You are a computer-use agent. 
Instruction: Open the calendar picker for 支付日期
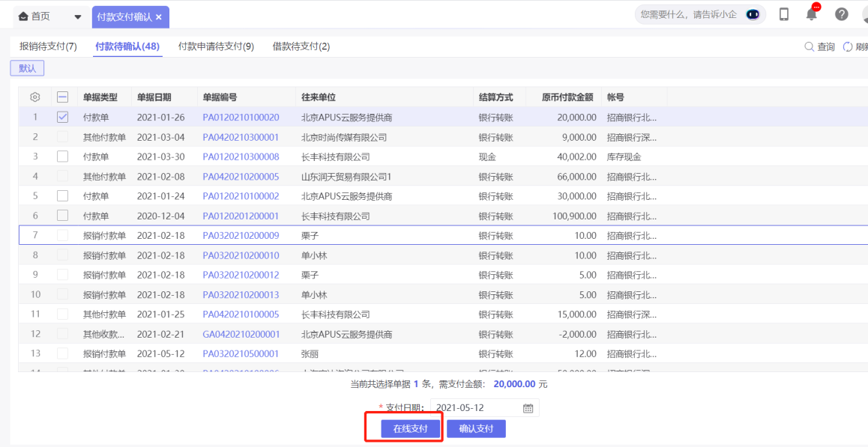point(528,407)
